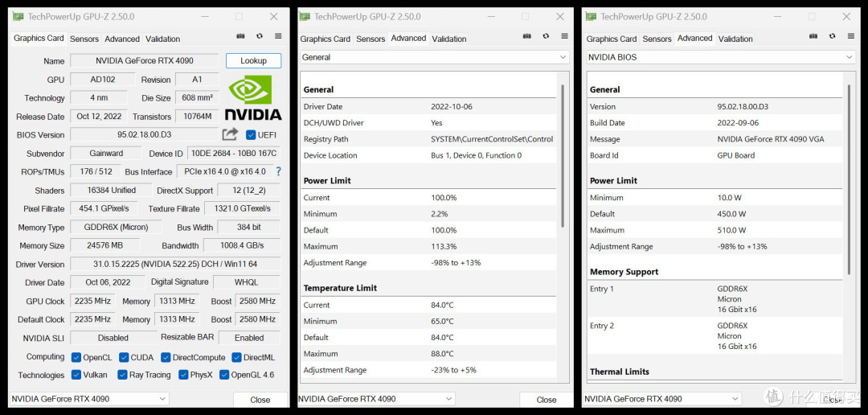The image size is (868, 415).
Task: Switch to Graphics Card tab in middle window
Action: (x=325, y=39)
